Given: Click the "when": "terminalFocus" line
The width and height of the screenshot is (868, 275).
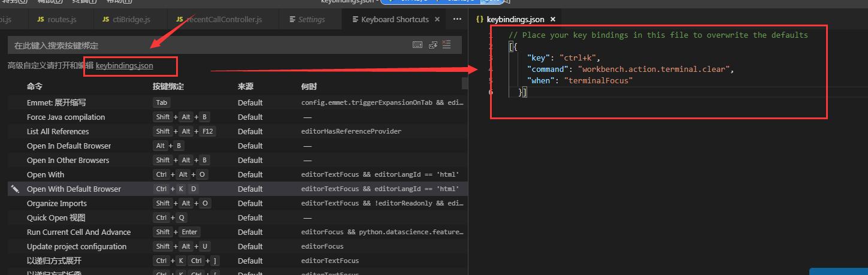Looking at the screenshot, I should click(x=580, y=80).
